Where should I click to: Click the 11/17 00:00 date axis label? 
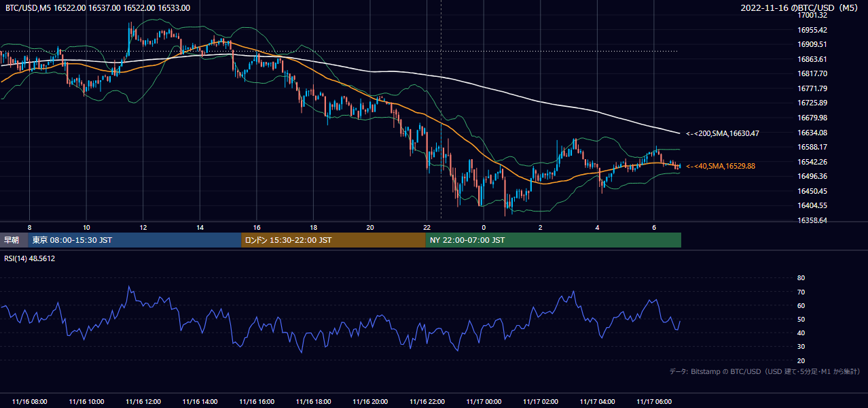point(484,402)
